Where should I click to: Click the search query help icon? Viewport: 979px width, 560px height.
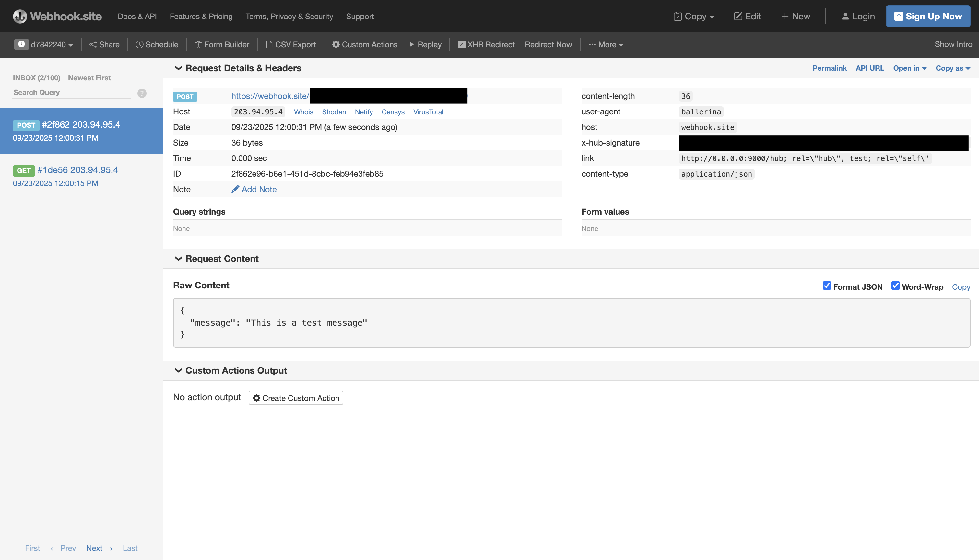tap(142, 93)
